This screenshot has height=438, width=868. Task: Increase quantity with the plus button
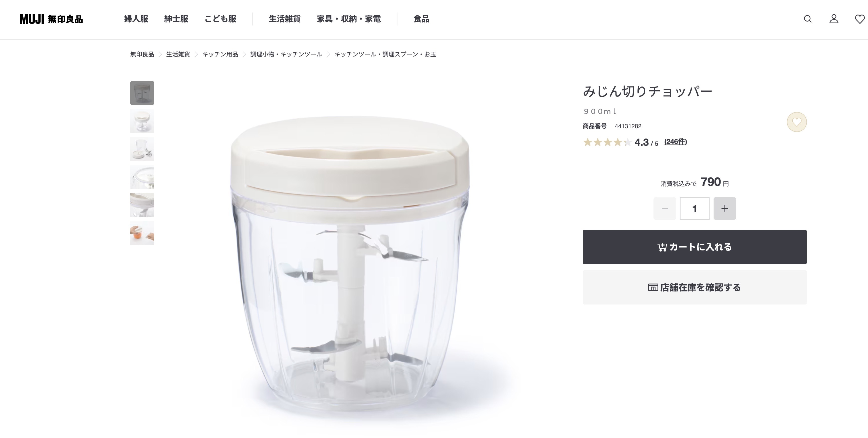[x=725, y=208]
